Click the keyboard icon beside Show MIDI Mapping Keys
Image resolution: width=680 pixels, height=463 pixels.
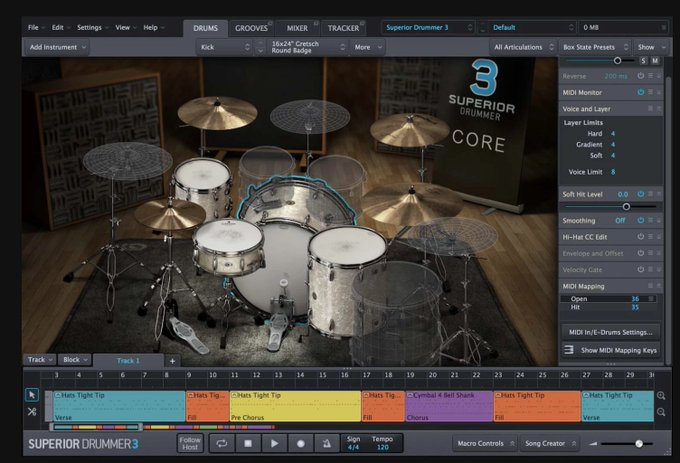coord(569,350)
